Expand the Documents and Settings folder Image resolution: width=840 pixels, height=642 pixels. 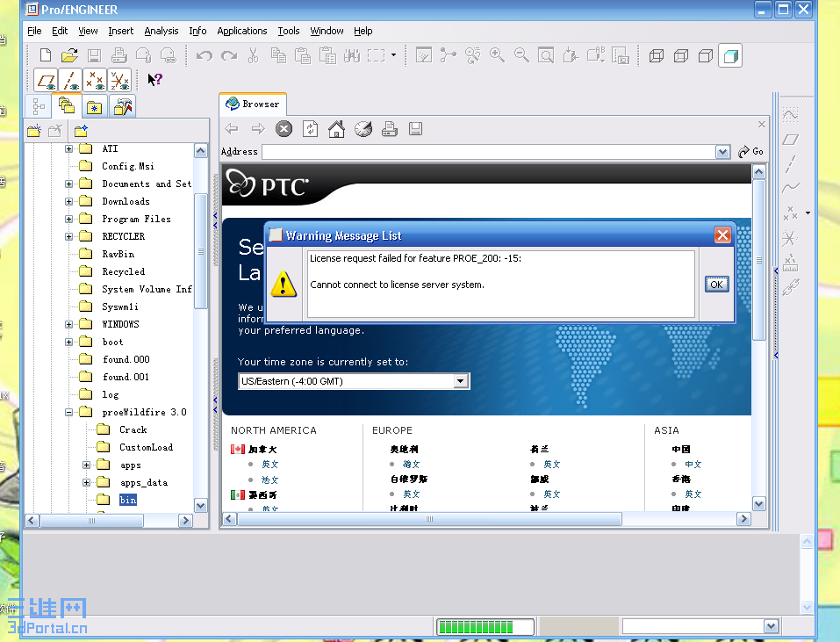tap(68, 184)
